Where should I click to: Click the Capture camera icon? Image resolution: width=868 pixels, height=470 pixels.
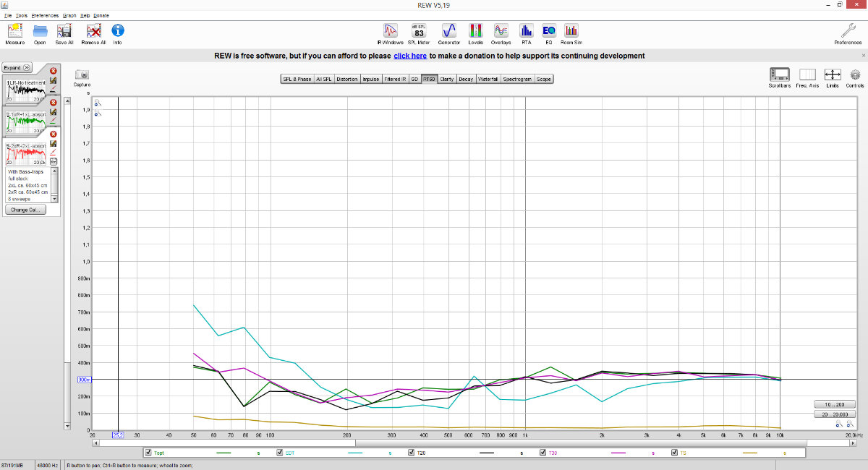coord(82,75)
